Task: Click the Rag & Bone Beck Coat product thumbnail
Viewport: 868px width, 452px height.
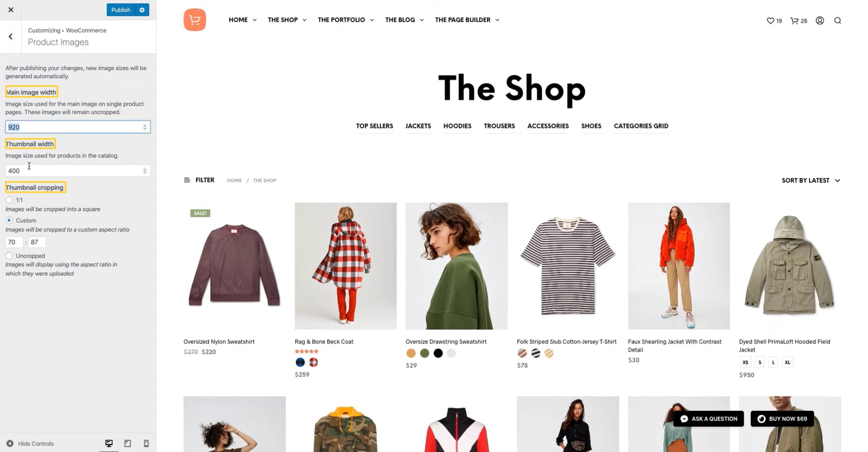Action: [x=345, y=265]
